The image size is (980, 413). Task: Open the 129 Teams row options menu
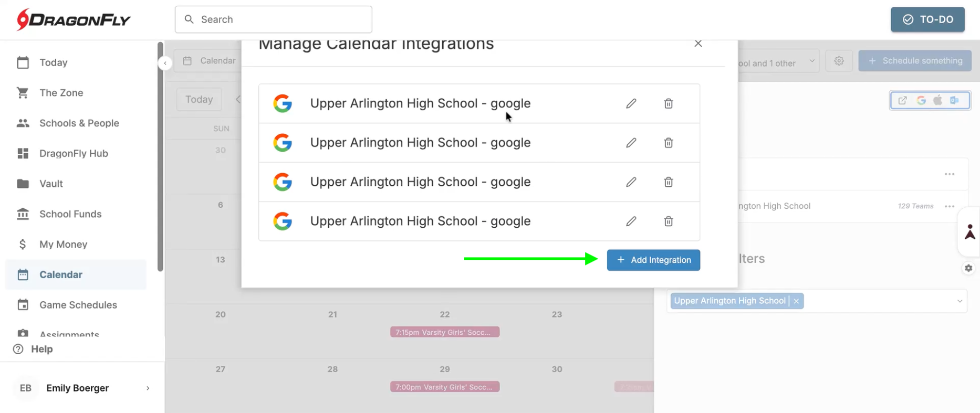(x=949, y=206)
